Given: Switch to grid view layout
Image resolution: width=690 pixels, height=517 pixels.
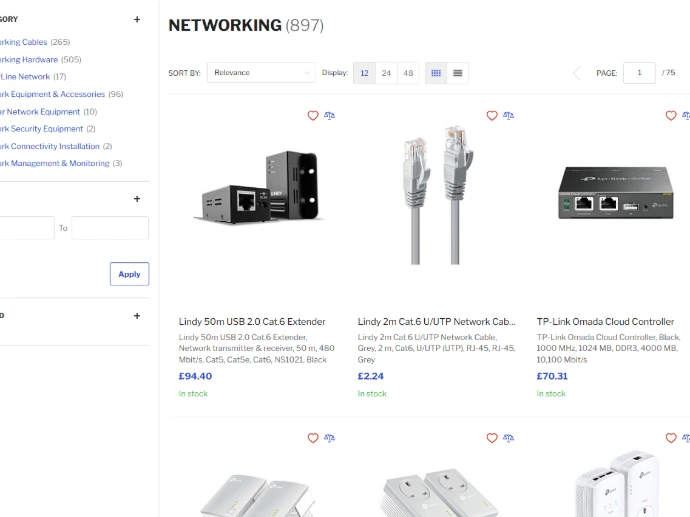Looking at the screenshot, I should coord(436,73).
